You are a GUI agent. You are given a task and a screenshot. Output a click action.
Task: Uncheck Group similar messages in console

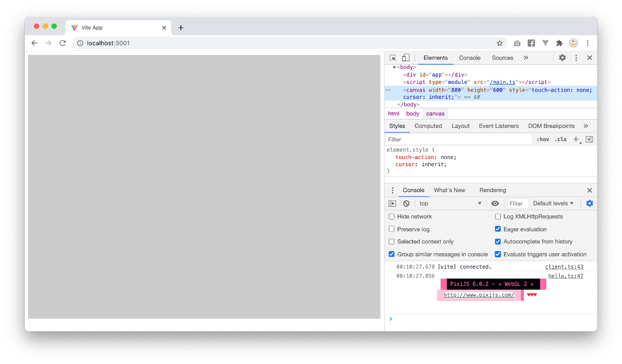[x=392, y=254]
